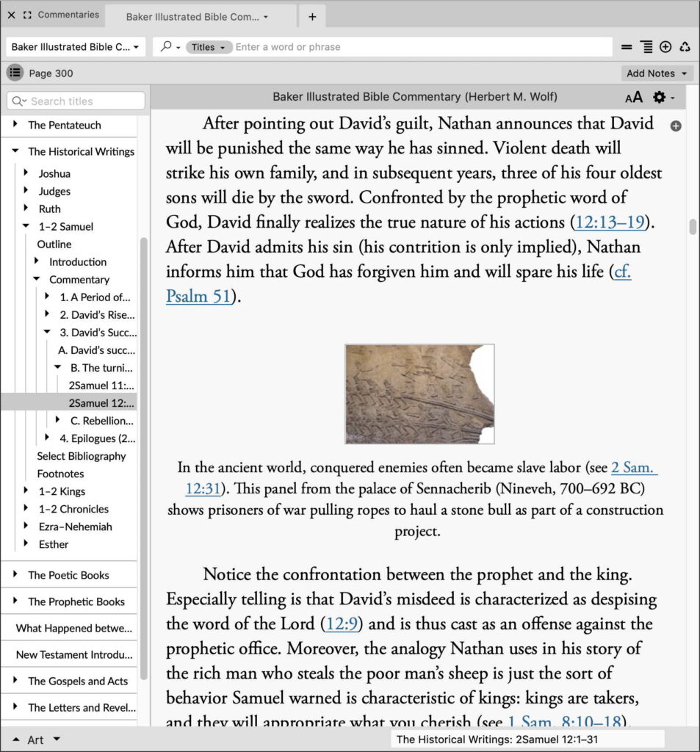Click the plus annotation icon beside the paragraph
The height and width of the screenshot is (752, 700).
675,126
